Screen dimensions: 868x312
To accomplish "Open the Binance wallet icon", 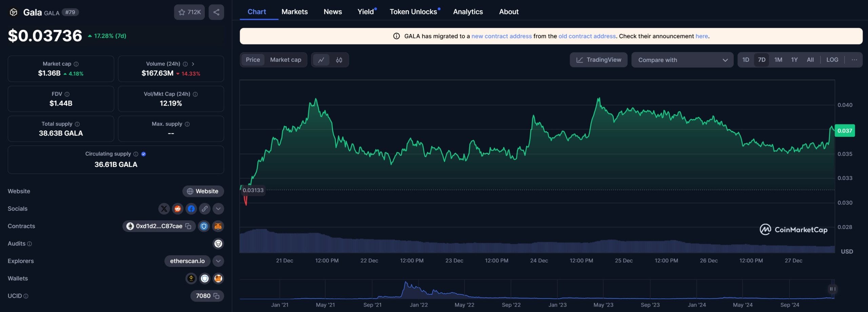I will 191,278.
